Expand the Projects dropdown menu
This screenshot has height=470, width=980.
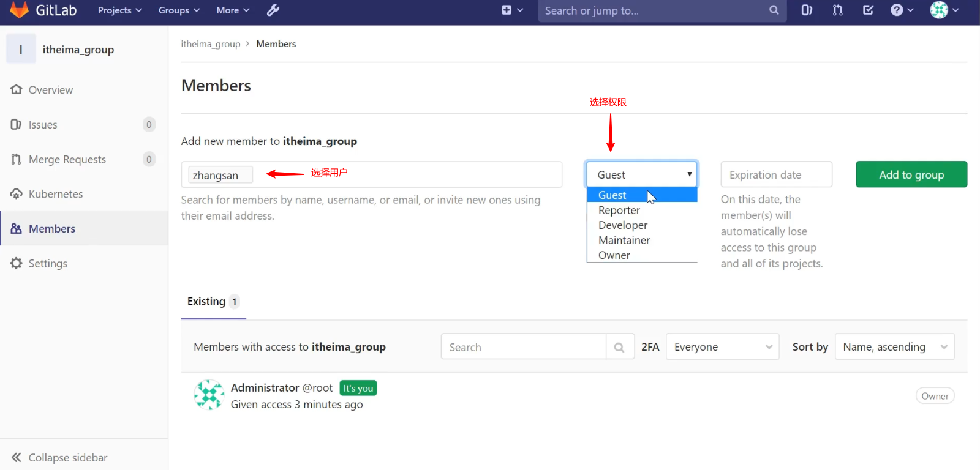coord(120,10)
